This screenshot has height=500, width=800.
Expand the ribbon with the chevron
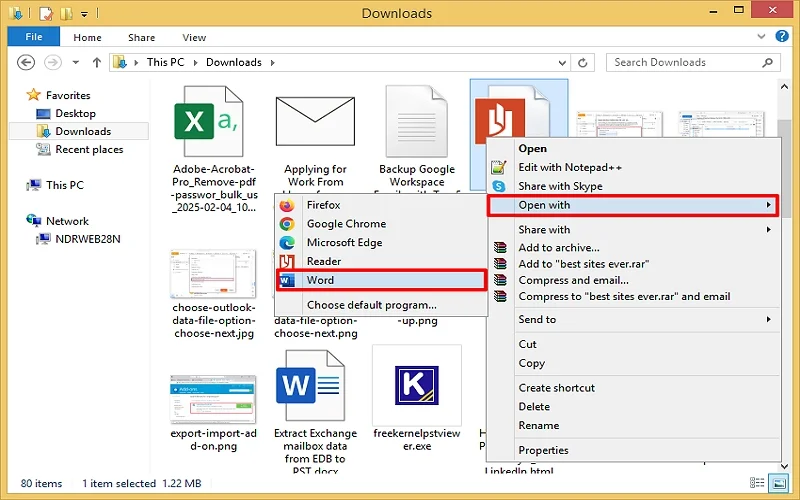761,36
